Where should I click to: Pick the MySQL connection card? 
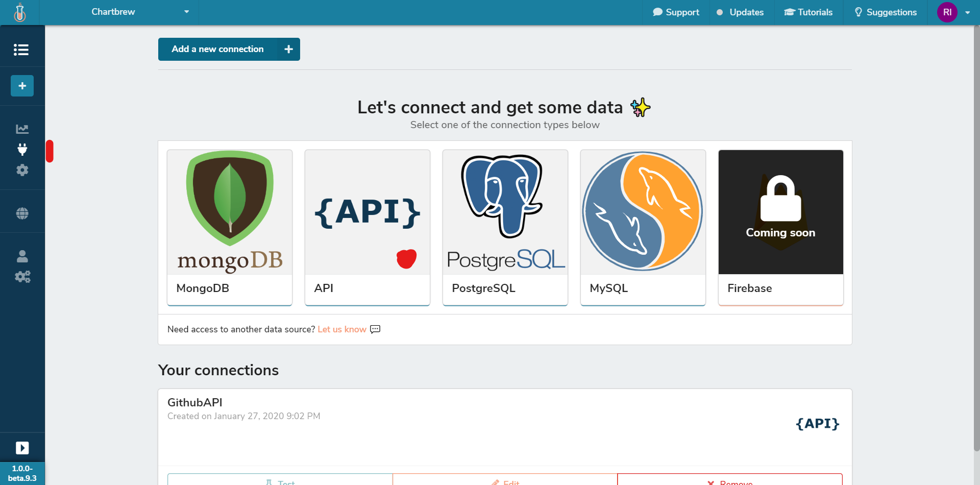pyautogui.click(x=643, y=227)
